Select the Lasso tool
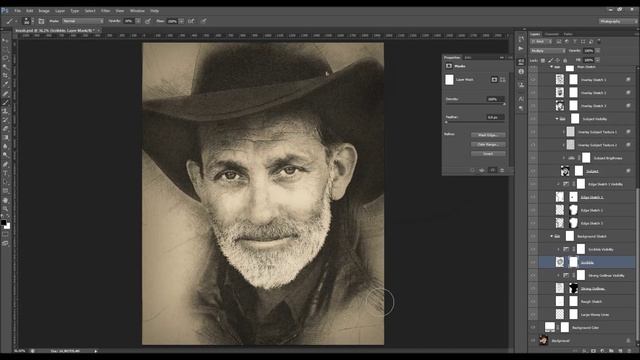This screenshot has height=360, width=640. [x=5, y=58]
